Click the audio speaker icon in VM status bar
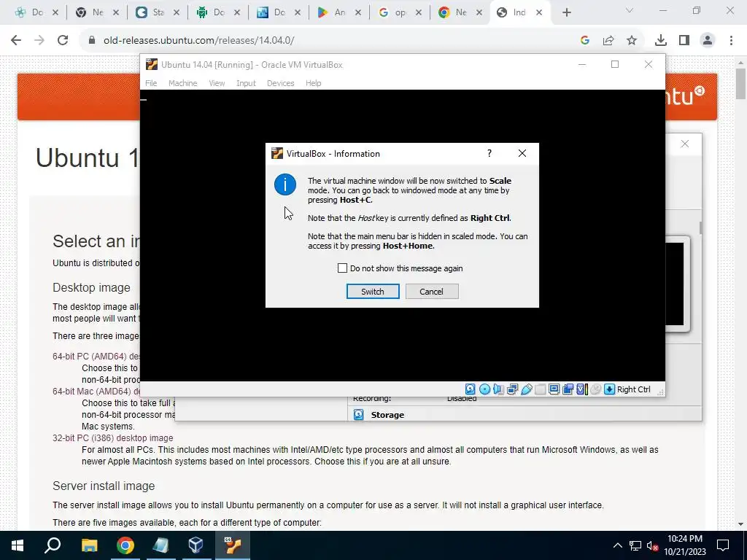The height and width of the screenshot is (560, 747). [x=498, y=389]
